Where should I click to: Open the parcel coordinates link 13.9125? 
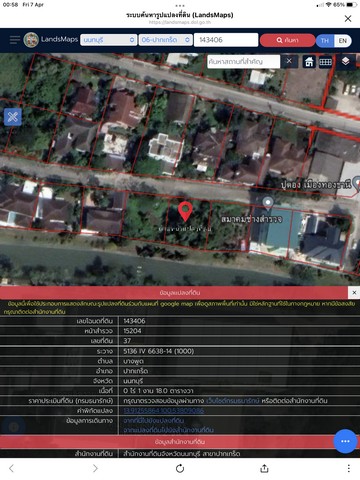click(164, 411)
